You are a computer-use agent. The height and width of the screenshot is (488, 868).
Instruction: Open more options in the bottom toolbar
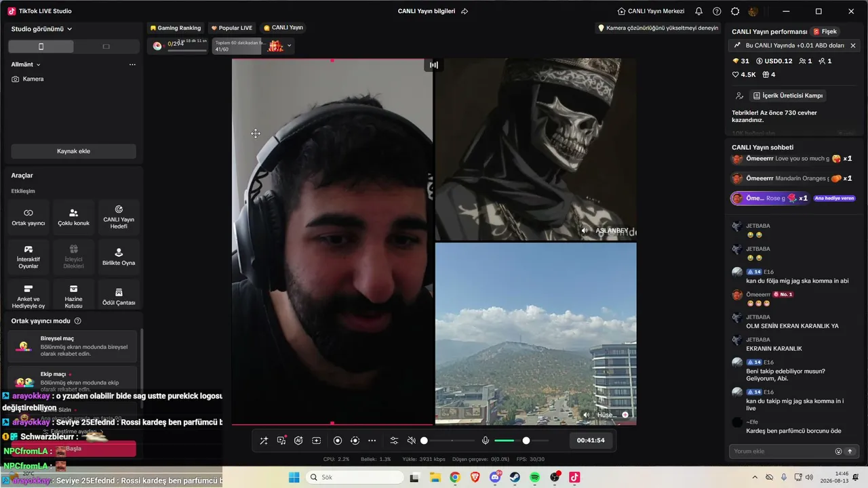(x=372, y=441)
